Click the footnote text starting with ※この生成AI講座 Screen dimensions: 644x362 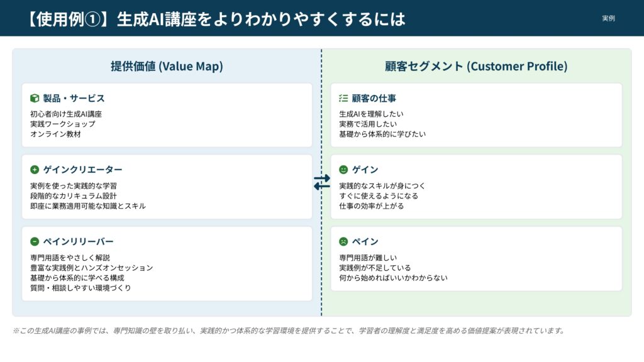click(x=288, y=331)
